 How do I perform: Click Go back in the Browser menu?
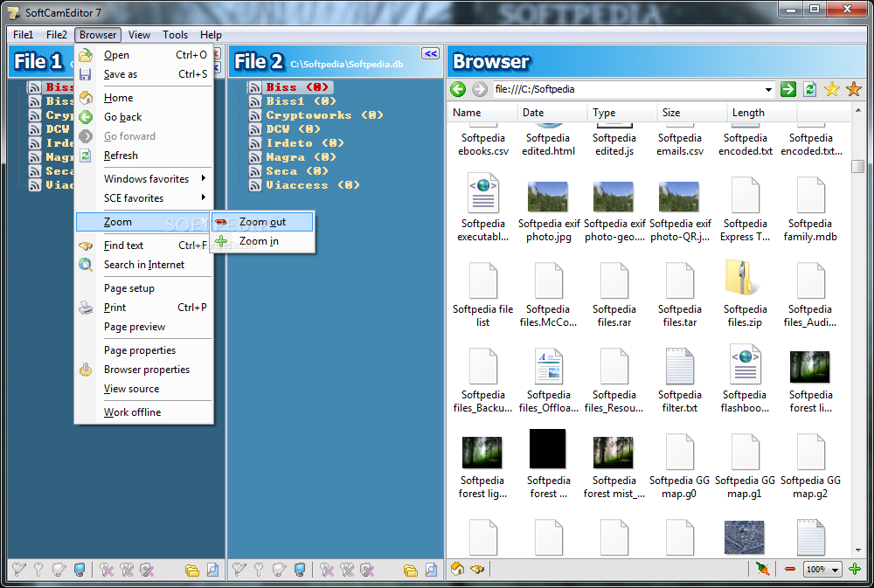point(144,117)
